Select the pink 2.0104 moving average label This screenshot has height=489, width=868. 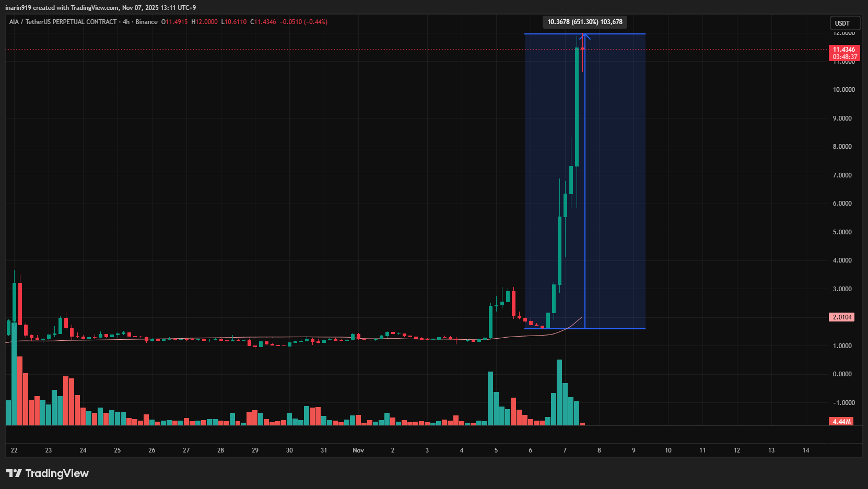841,317
